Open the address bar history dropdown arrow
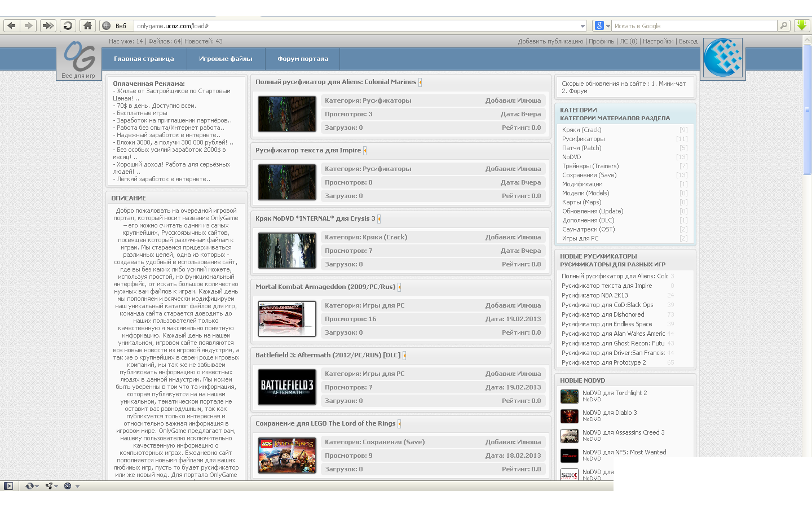This screenshot has height=508, width=812. tap(582, 26)
